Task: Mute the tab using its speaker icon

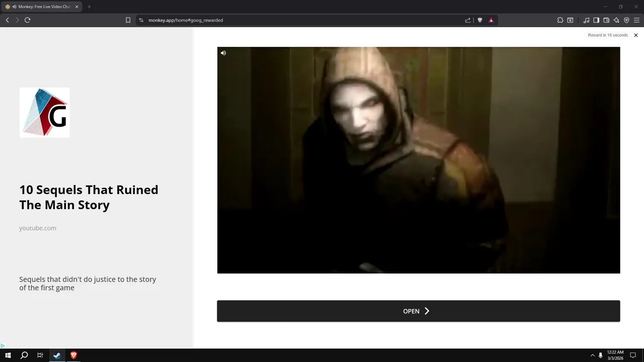Action: pyautogui.click(x=14, y=7)
